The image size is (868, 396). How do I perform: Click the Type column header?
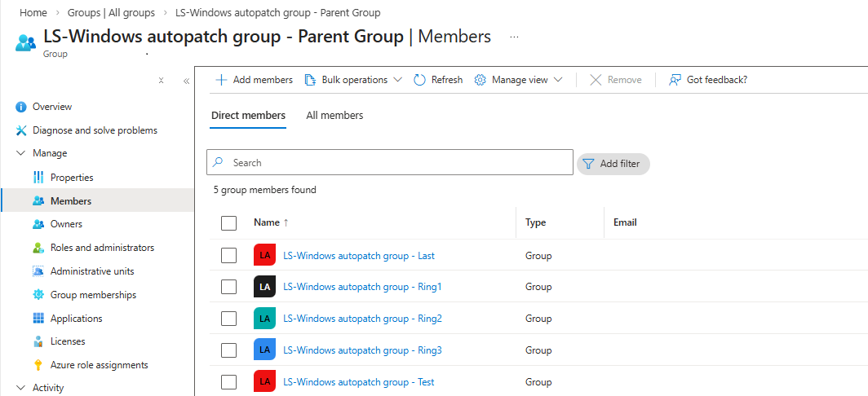pos(535,222)
